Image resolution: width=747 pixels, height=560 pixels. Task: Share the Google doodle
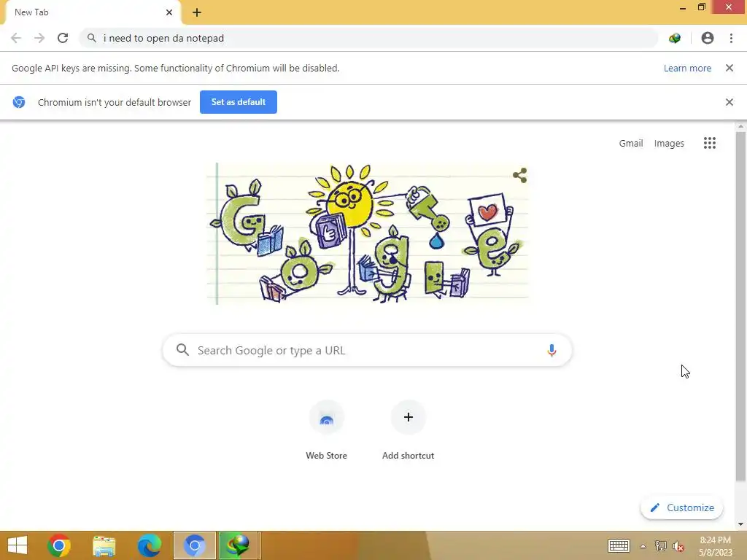(x=519, y=175)
